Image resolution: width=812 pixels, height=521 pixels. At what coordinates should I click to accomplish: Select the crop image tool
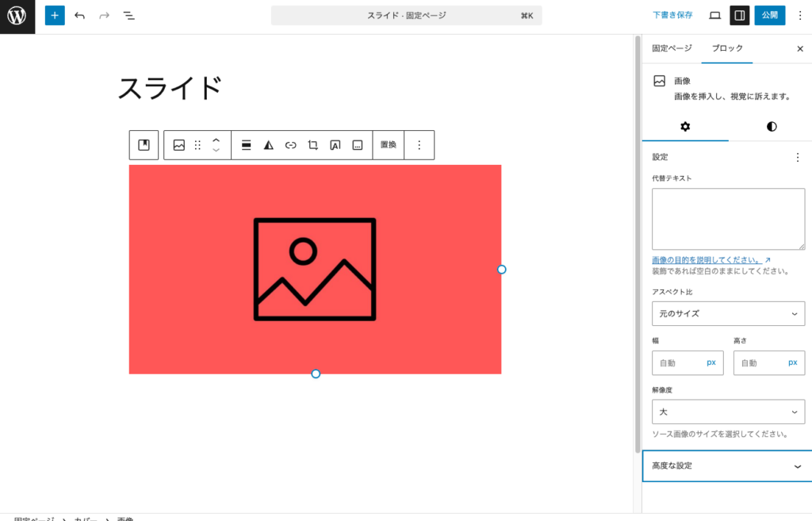coord(313,145)
